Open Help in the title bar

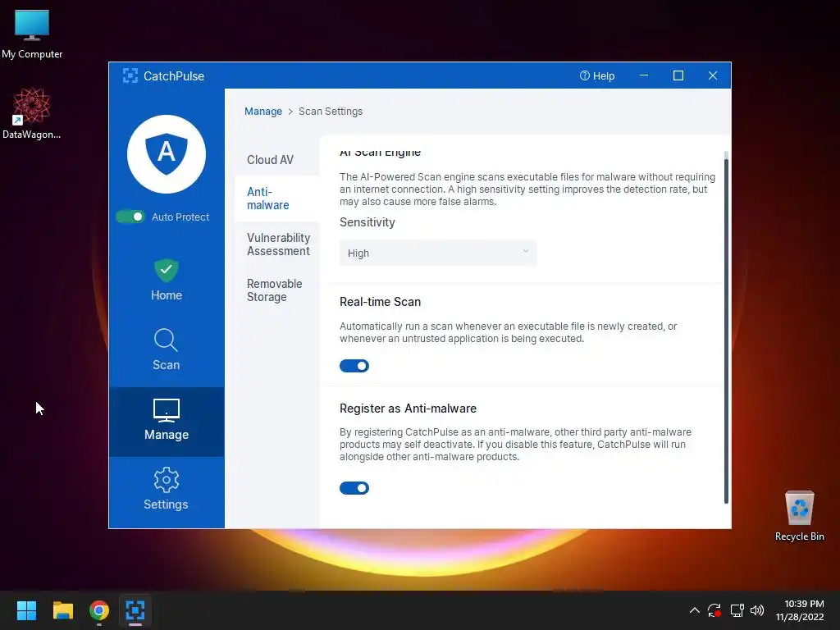[x=597, y=75]
